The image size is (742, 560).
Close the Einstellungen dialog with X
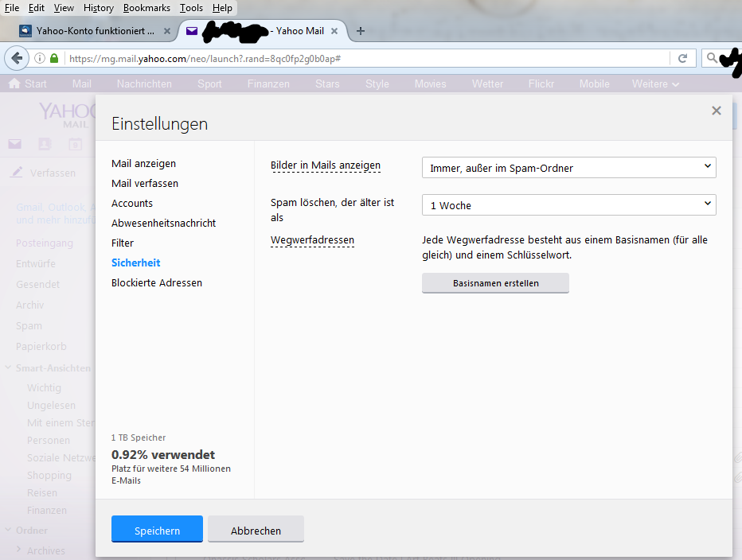[716, 111]
